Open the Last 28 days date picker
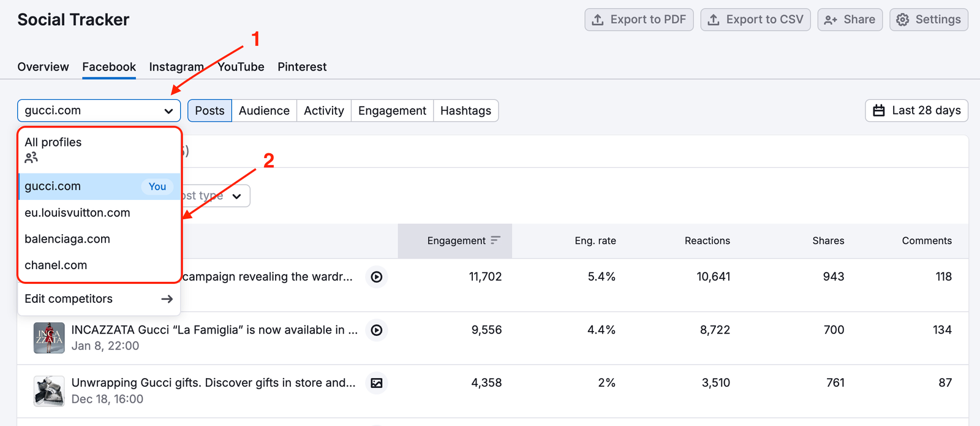 coord(916,110)
